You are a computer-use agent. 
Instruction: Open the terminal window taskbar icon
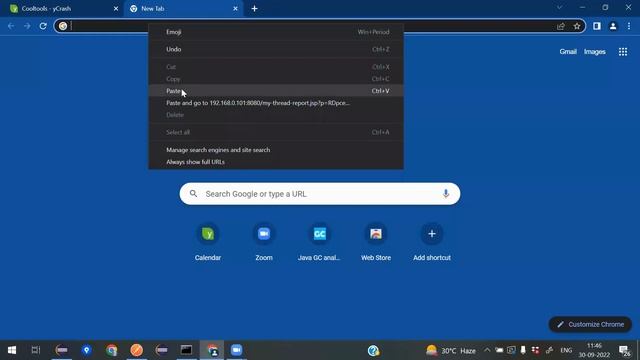[187, 350]
